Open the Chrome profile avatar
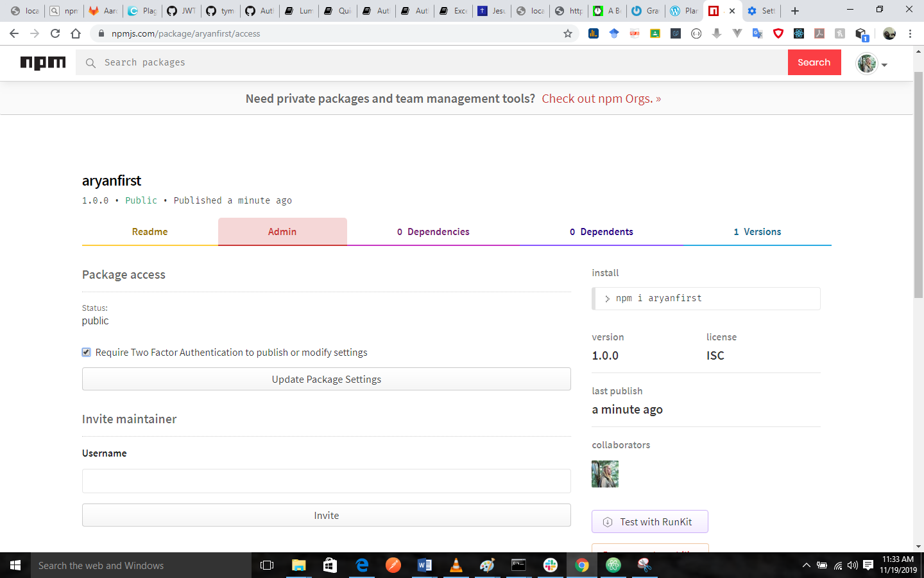Image resolution: width=924 pixels, height=578 pixels. click(889, 33)
